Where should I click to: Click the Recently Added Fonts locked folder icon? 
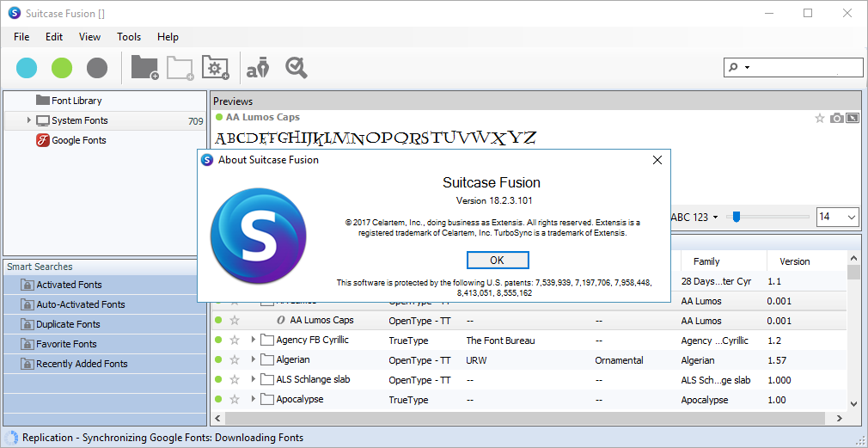pyautogui.click(x=27, y=364)
